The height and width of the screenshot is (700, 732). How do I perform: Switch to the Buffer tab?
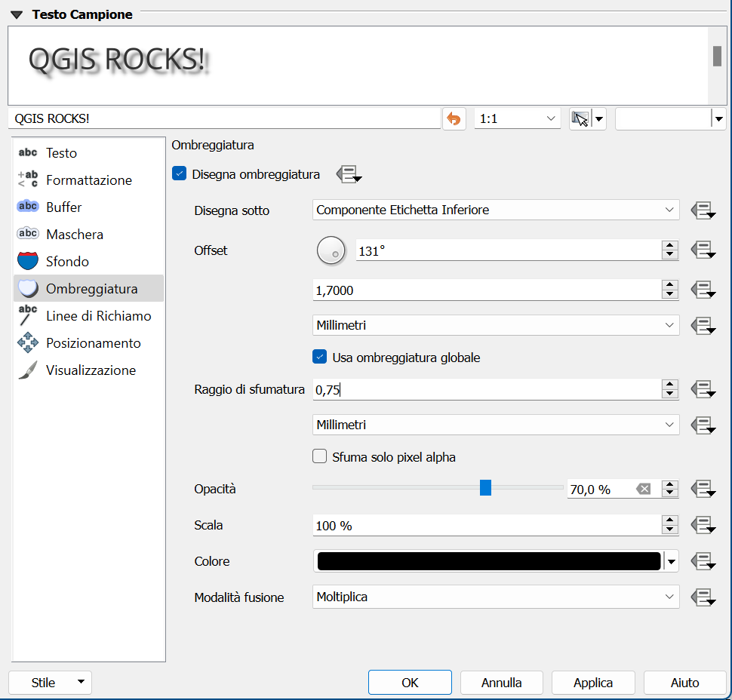[x=89, y=207]
